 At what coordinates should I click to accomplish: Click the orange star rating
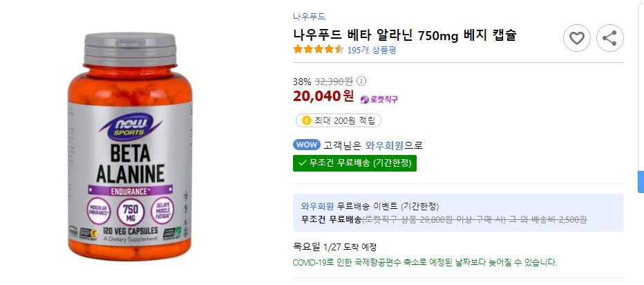(x=318, y=49)
